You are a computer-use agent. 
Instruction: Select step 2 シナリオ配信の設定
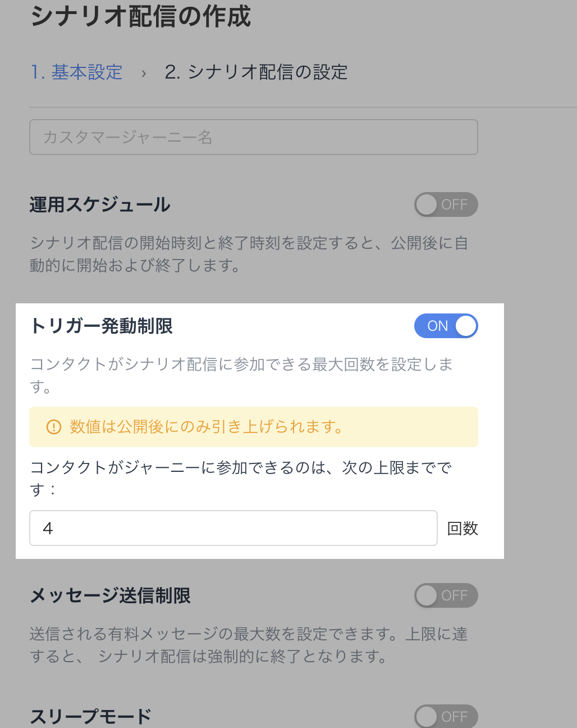click(x=256, y=72)
